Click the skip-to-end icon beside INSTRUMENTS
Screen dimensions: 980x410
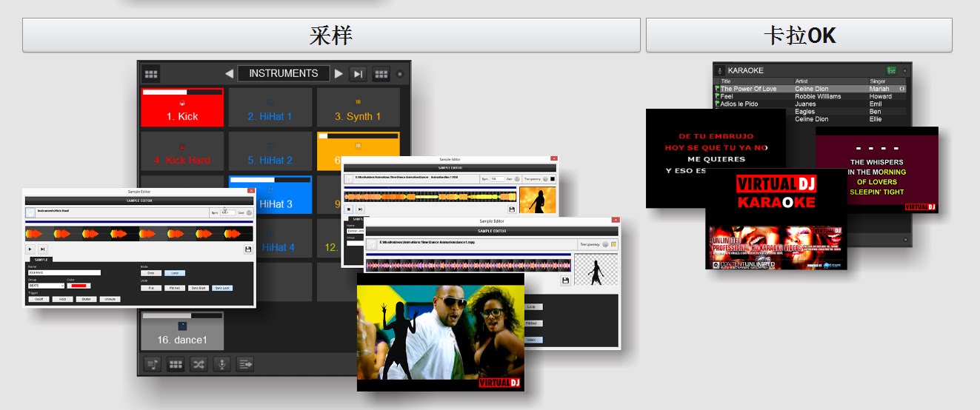click(359, 74)
